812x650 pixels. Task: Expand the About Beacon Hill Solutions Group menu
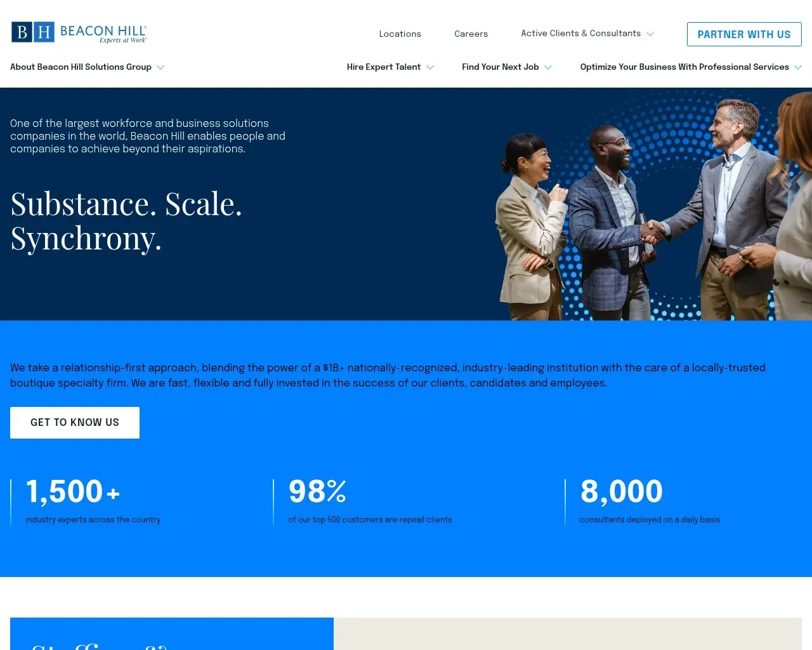[81, 67]
